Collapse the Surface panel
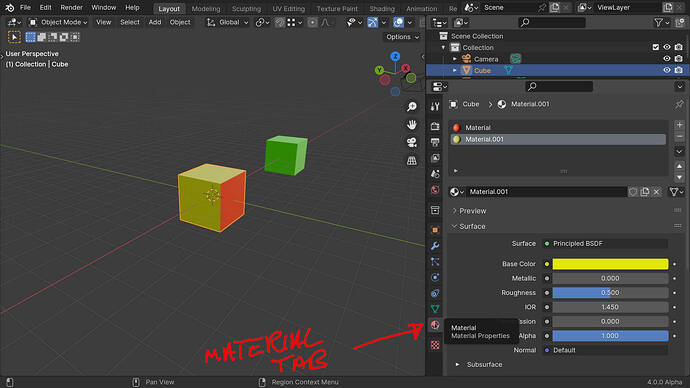Image resolution: width=690 pixels, height=388 pixels. (x=472, y=226)
